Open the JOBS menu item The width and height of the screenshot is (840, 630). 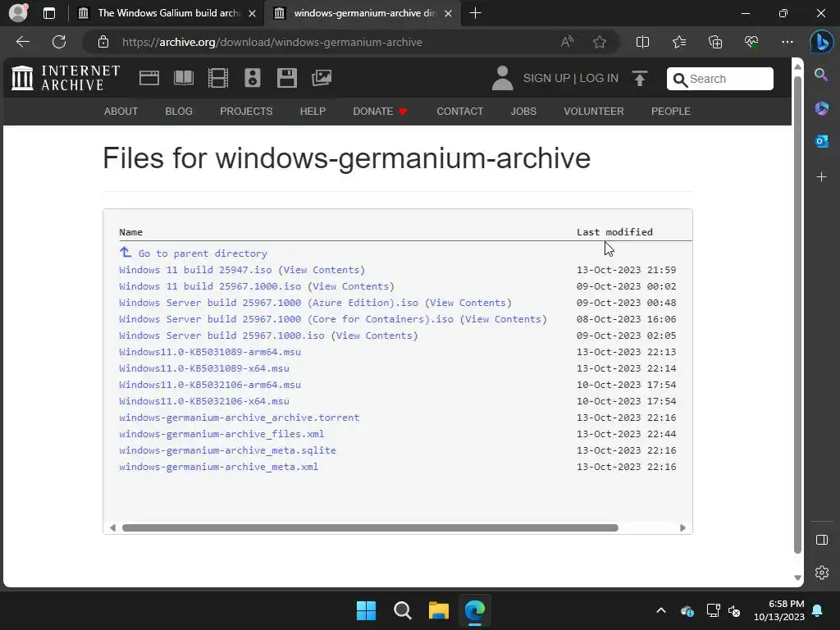click(523, 111)
